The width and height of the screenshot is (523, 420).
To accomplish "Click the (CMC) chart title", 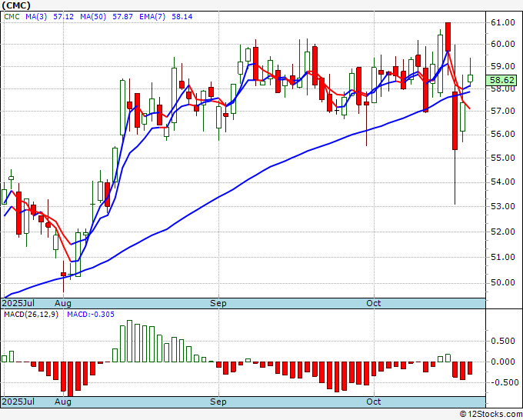I will [x=16, y=5].
